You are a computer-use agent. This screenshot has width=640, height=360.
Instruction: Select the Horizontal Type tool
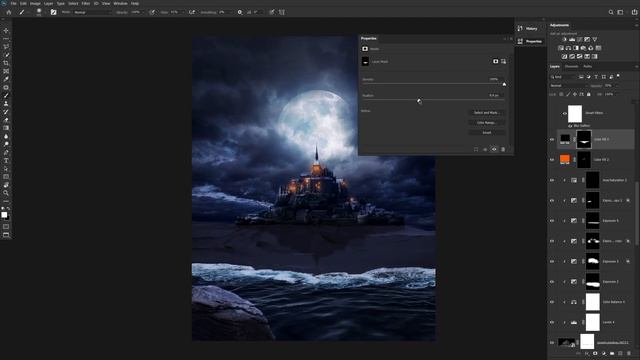[6, 160]
